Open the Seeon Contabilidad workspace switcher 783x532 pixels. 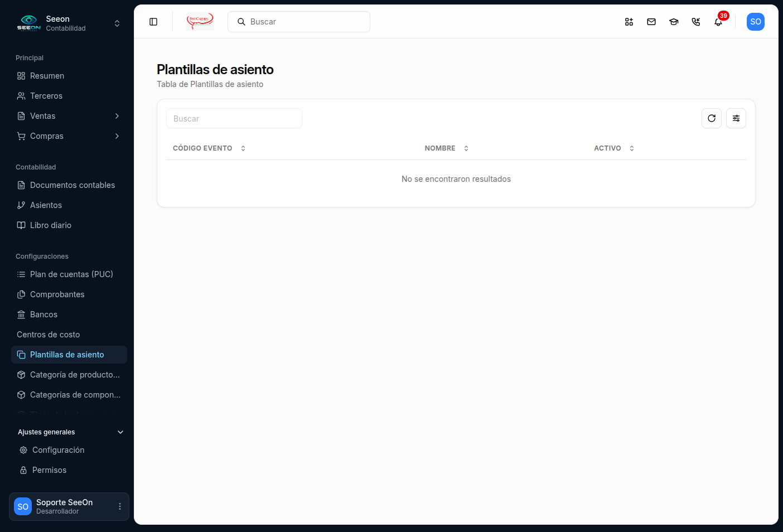click(x=69, y=23)
